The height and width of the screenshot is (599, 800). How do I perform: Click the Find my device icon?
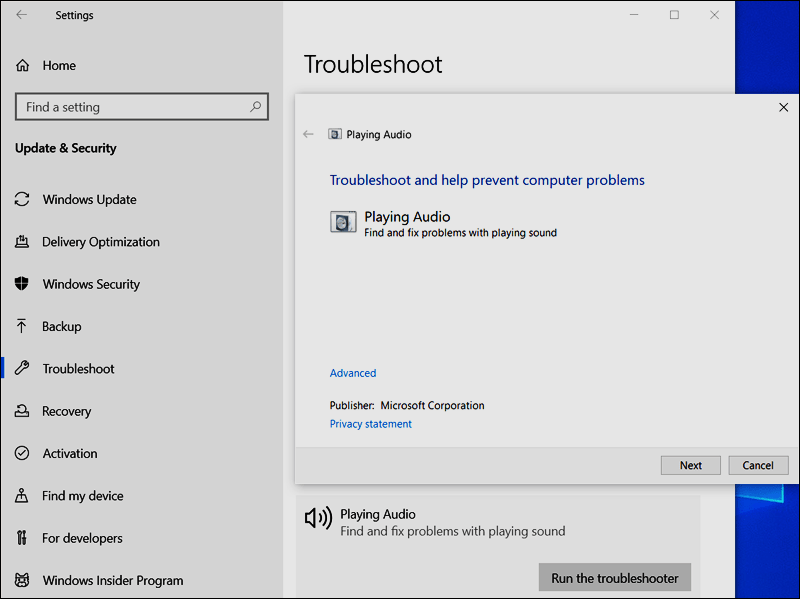coord(22,496)
